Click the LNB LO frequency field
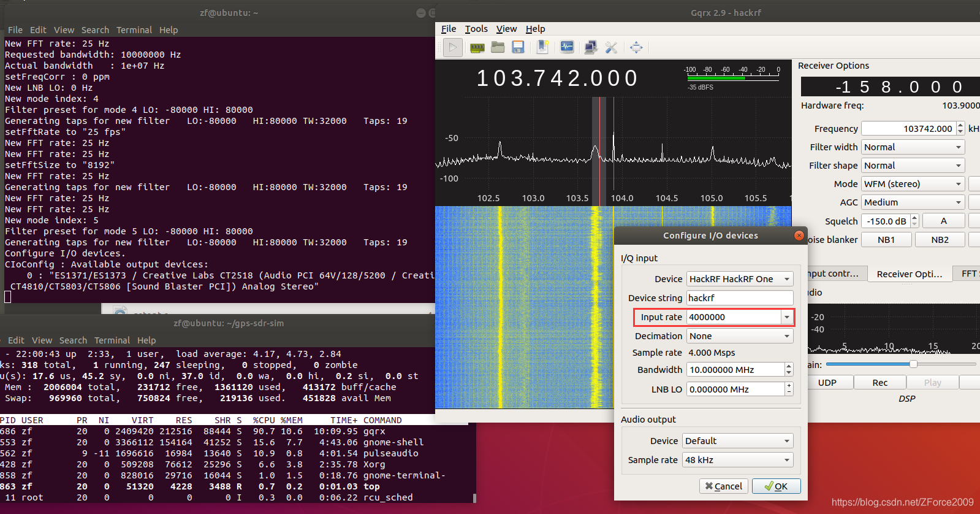The width and height of the screenshot is (980, 514). [735, 389]
